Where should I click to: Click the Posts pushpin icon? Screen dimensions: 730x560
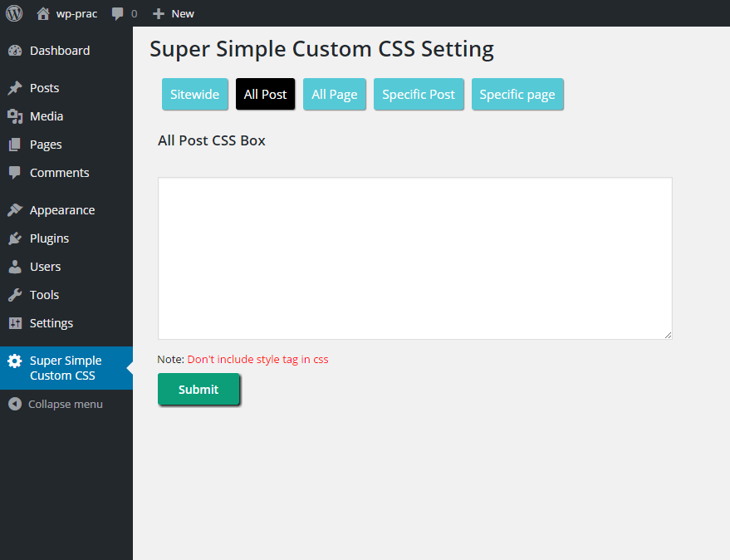(x=15, y=88)
